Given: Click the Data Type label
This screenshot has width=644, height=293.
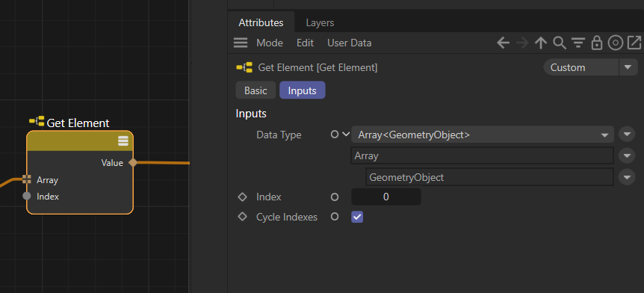Looking at the screenshot, I should (x=279, y=135).
